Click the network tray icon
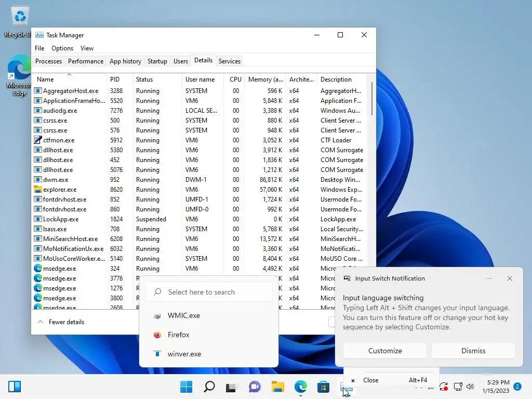The image size is (532, 399). click(458, 387)
